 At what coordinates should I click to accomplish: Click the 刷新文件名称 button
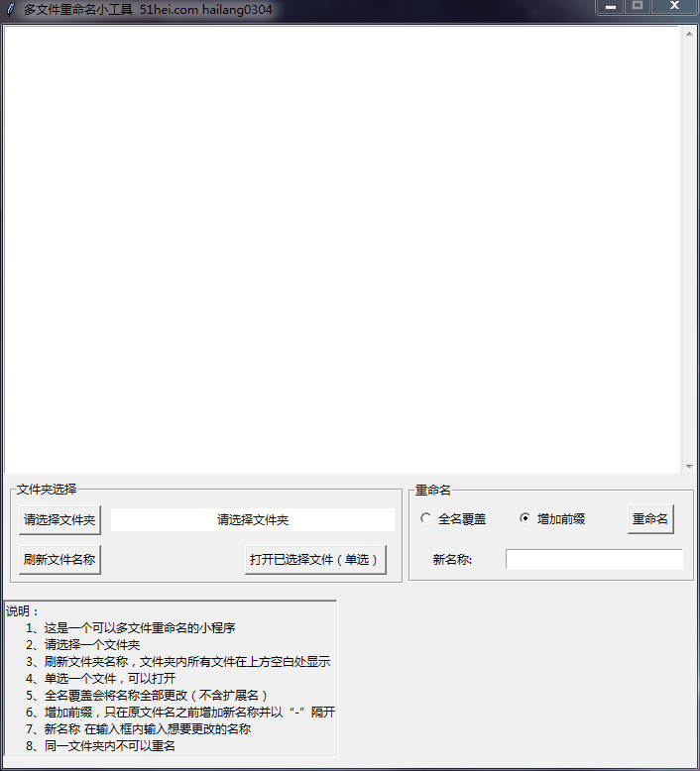click(59, 559)
